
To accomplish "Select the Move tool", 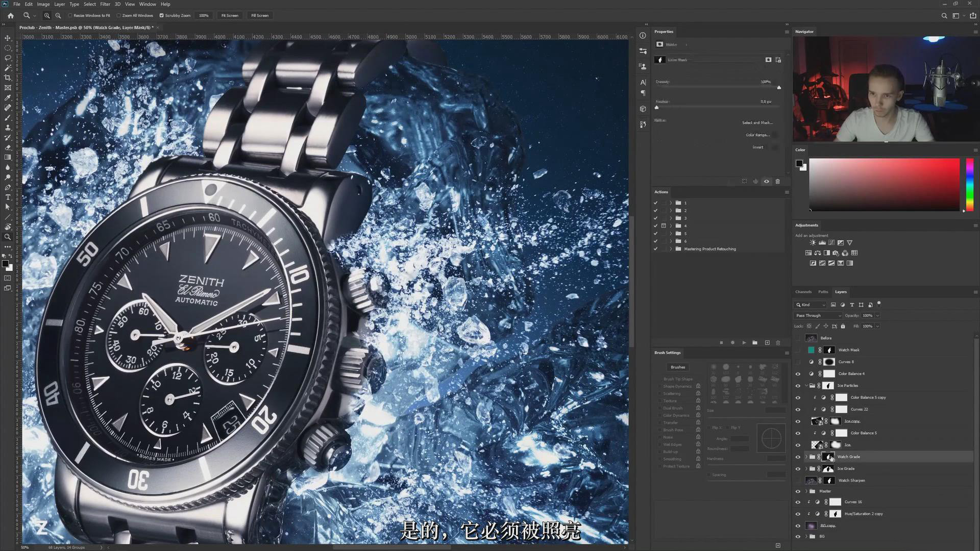I will (8, 38).
